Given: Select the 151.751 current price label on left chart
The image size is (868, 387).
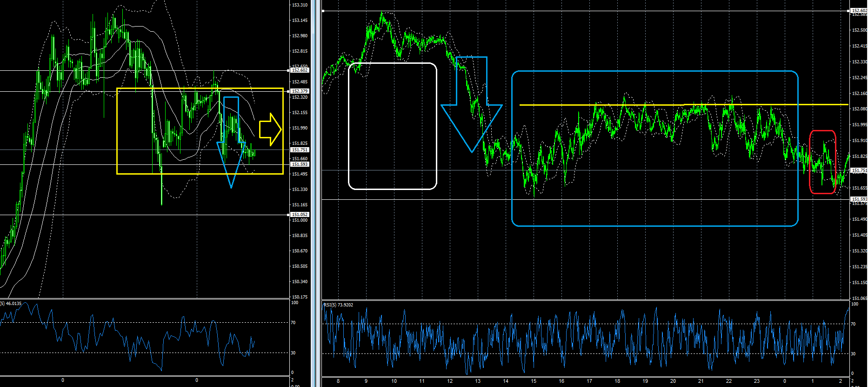Looking at the screenshot, I should point(299,150).
